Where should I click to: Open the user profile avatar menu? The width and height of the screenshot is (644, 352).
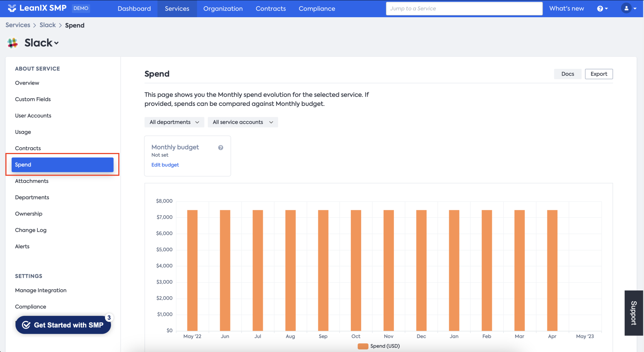(629, 8)
